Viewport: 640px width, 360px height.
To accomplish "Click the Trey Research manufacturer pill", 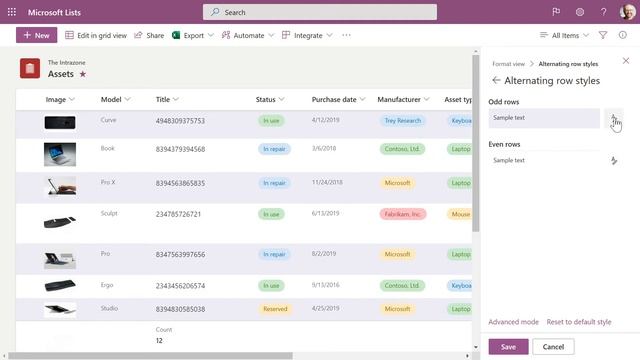I will [402, 121].
